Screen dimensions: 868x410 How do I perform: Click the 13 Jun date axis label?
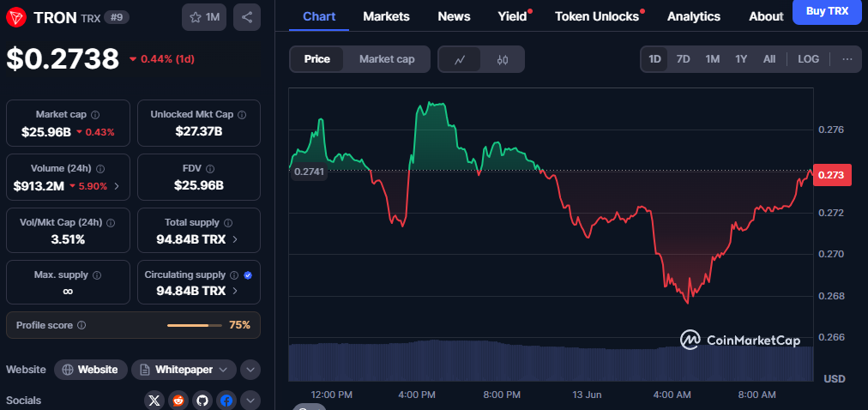coord(586,395)
